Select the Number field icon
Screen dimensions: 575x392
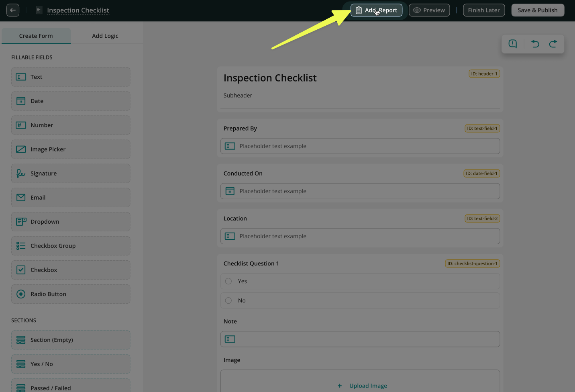point(21,125)
